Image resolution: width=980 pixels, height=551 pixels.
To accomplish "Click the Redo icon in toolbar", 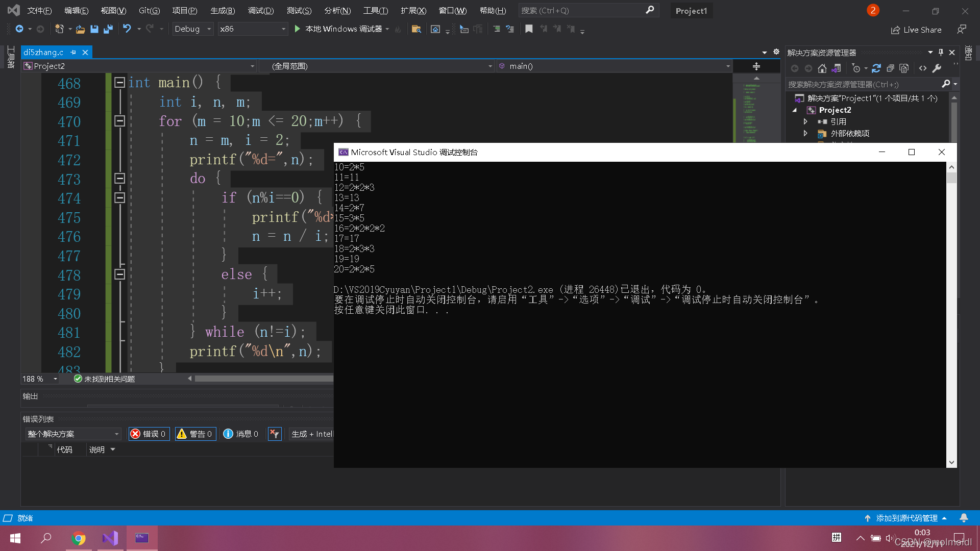I will point(150,29).
